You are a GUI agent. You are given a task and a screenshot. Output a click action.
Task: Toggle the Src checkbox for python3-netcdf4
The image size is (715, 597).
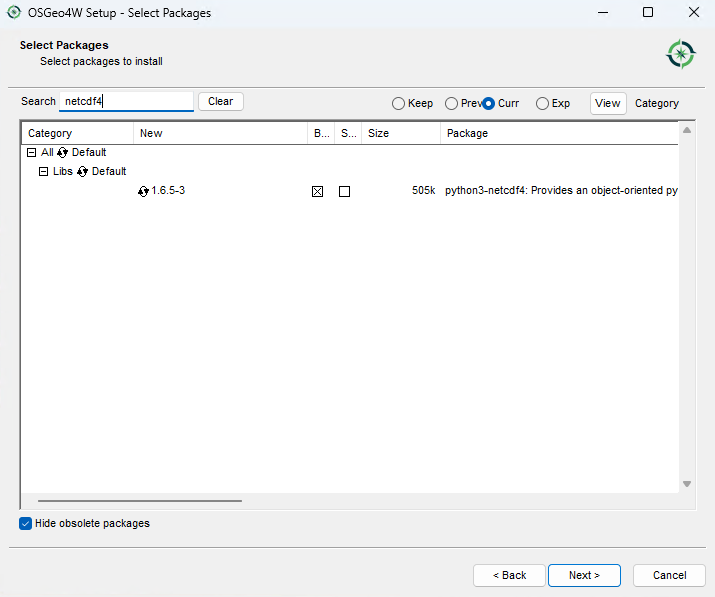click(344, 191)
